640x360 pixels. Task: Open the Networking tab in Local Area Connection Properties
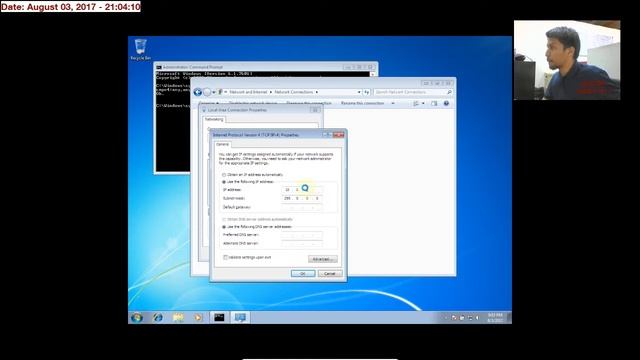click(214, 119)
